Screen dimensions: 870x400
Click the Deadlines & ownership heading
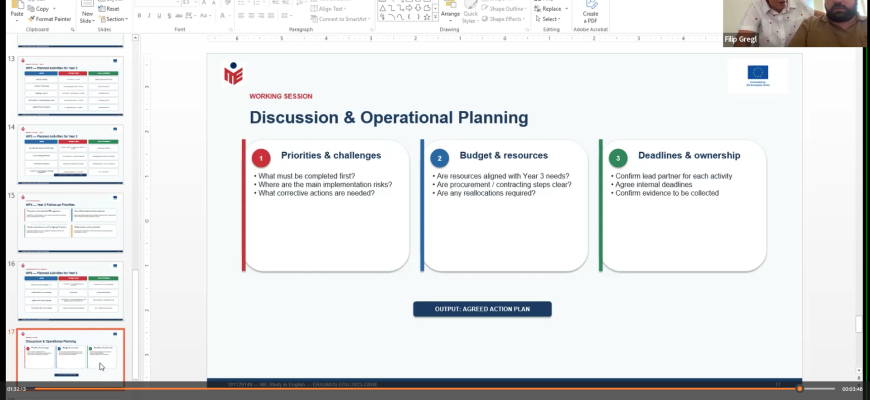pos(689,155)
